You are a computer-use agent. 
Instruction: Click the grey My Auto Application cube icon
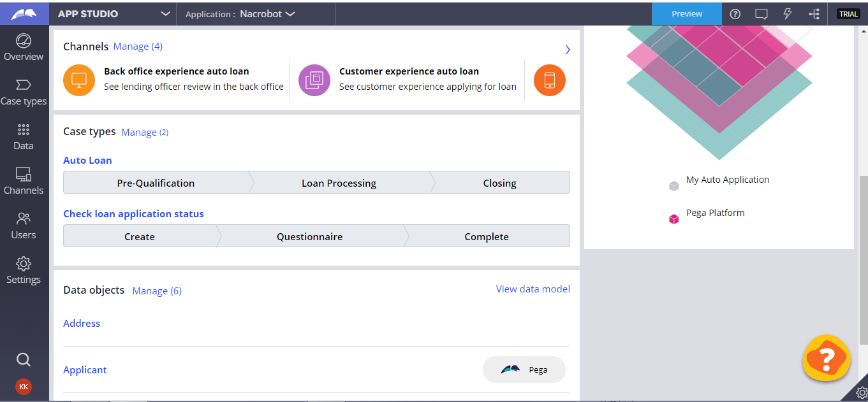(x=674, y=186)
